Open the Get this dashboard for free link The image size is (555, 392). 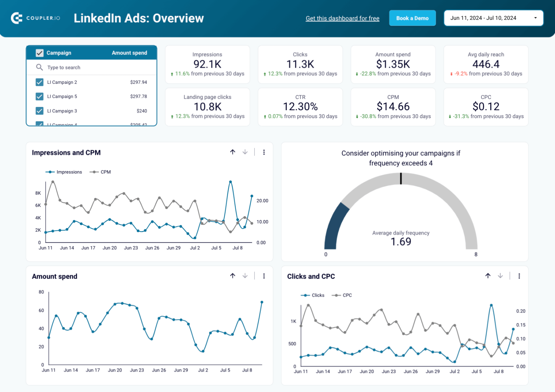[x=343, y=18]
